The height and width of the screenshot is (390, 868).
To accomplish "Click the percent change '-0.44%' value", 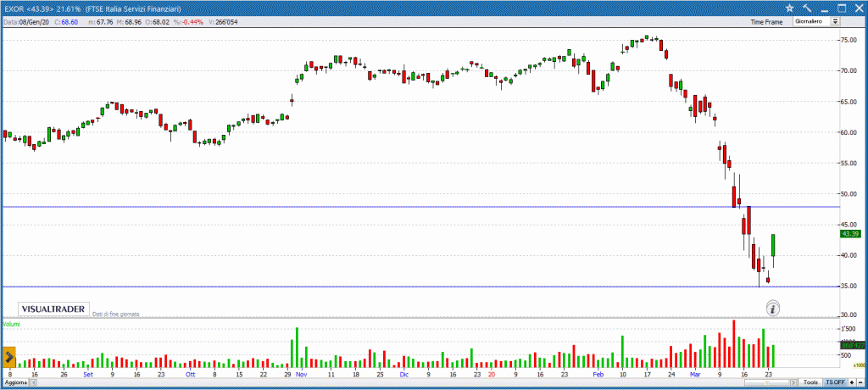I will (194, 22).
